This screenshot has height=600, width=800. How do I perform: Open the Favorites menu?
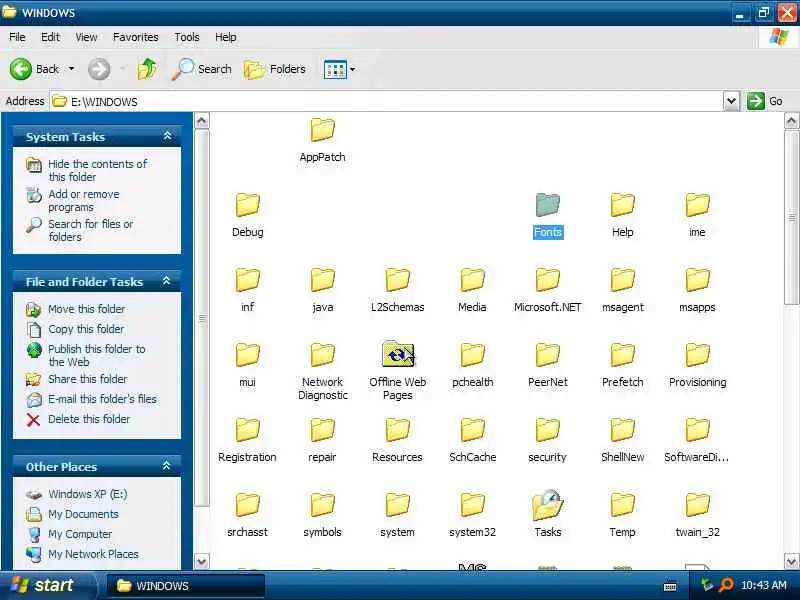pyautogui.click(x=136, y=37)
